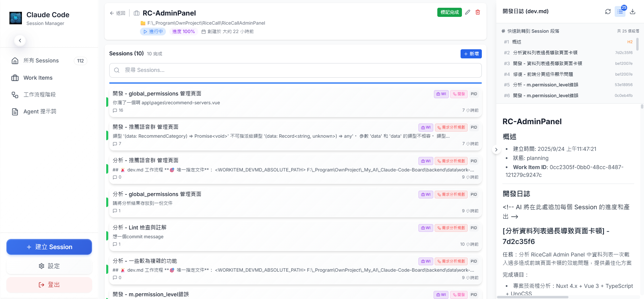Click 需求分析規劃 tag on 分析 - global_permissions card

451,194
